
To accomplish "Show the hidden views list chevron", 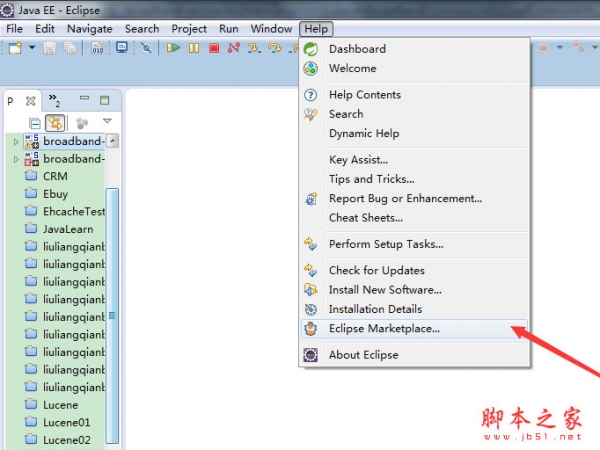I will (x=54, y=100).
